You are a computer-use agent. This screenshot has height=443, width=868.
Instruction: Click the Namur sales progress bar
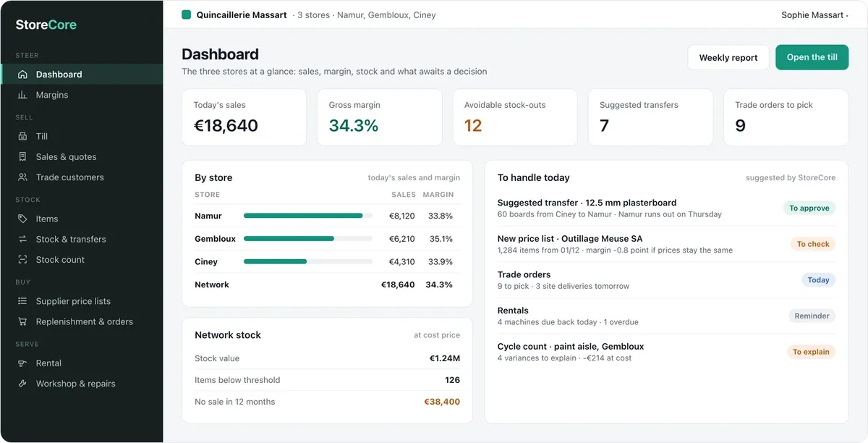point(308,216)
